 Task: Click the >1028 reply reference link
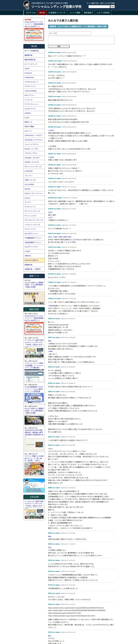tap(51, 131)
